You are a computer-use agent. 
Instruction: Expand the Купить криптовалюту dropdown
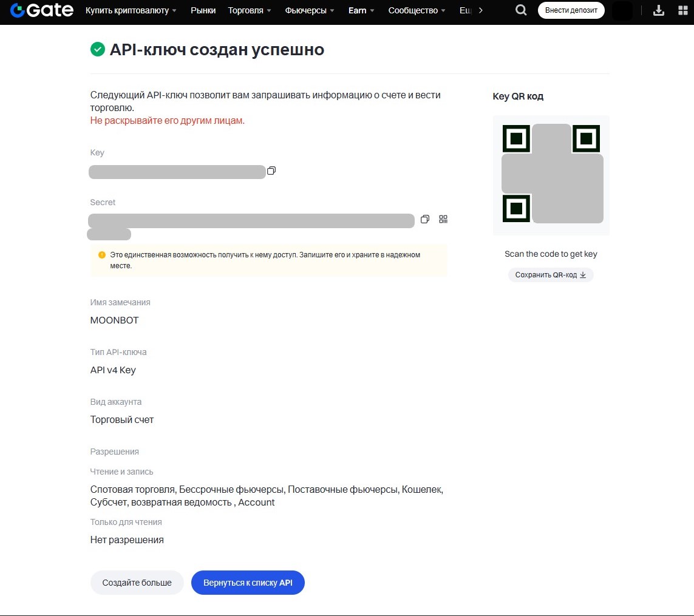(131, 10)
